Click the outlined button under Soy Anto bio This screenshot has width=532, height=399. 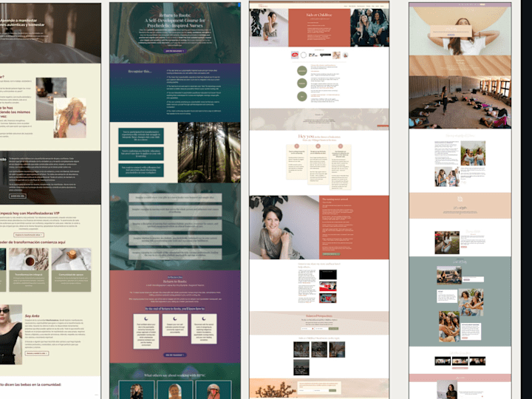click(x=37, y=353)
